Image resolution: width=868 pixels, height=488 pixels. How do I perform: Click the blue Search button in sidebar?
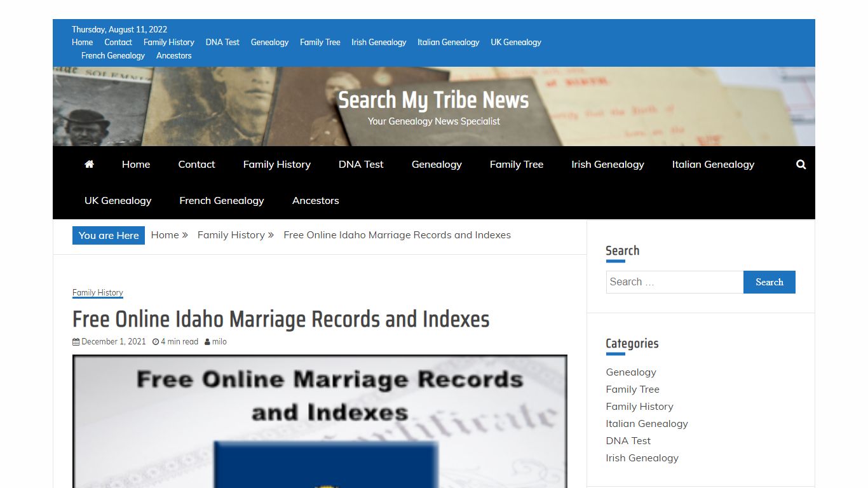point(770,282)
